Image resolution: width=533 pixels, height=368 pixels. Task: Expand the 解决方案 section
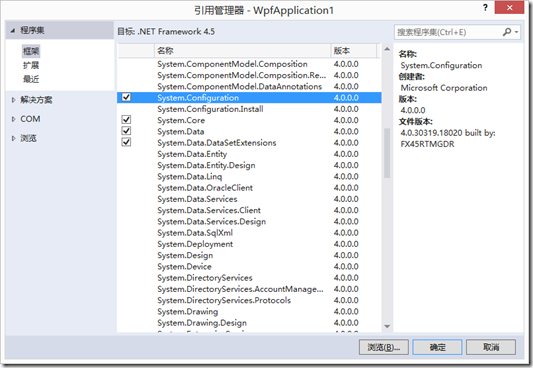(13, 100)
